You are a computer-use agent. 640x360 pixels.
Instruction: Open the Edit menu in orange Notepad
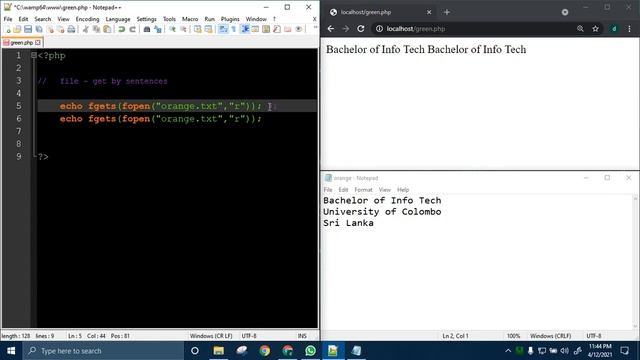[x=343, y=190]
